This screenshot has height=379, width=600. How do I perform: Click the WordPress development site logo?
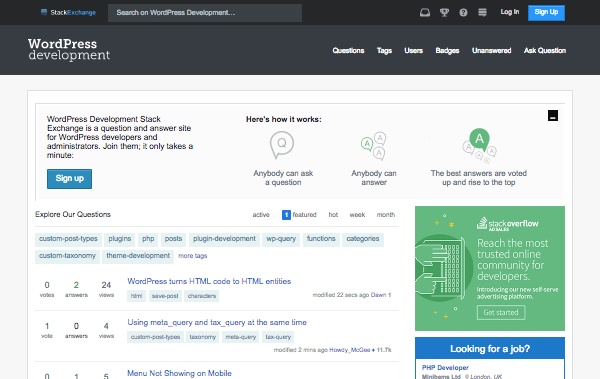click(69, 49)
